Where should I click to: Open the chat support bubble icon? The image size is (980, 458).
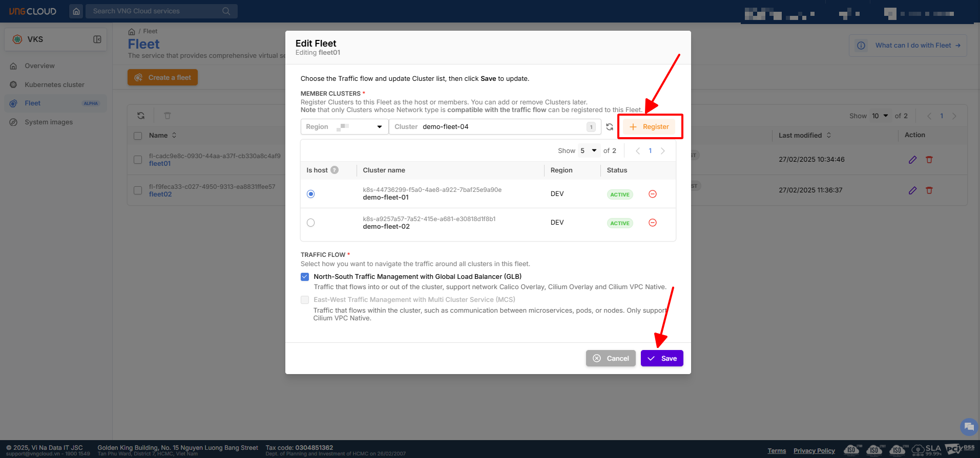point(968,427)
